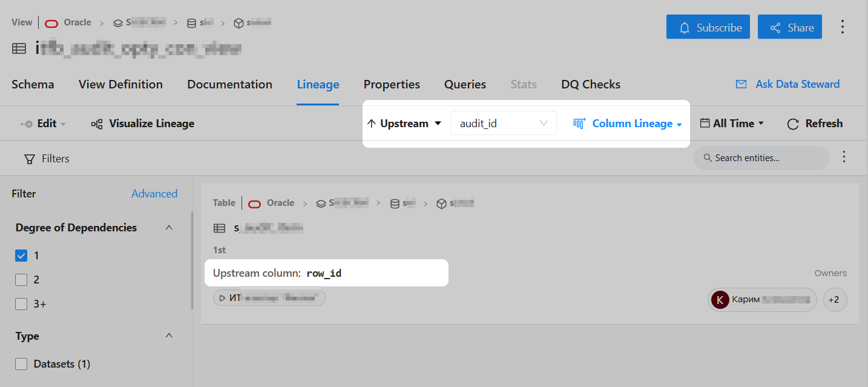Click the filter panel vertical scrollbar
Viewport: 868px width, 387px height.
(192, 260)
